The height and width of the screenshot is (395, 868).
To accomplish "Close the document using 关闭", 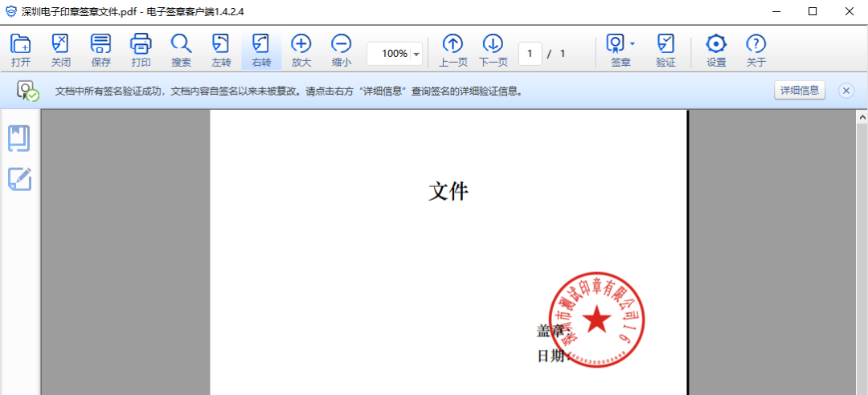I will click(61, 51).
